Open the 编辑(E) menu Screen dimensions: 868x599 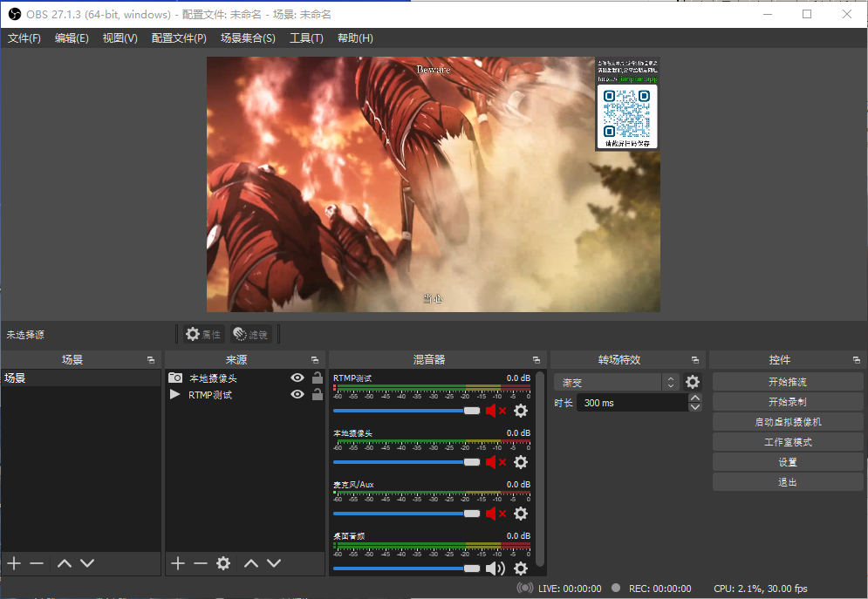click(72, 38)
